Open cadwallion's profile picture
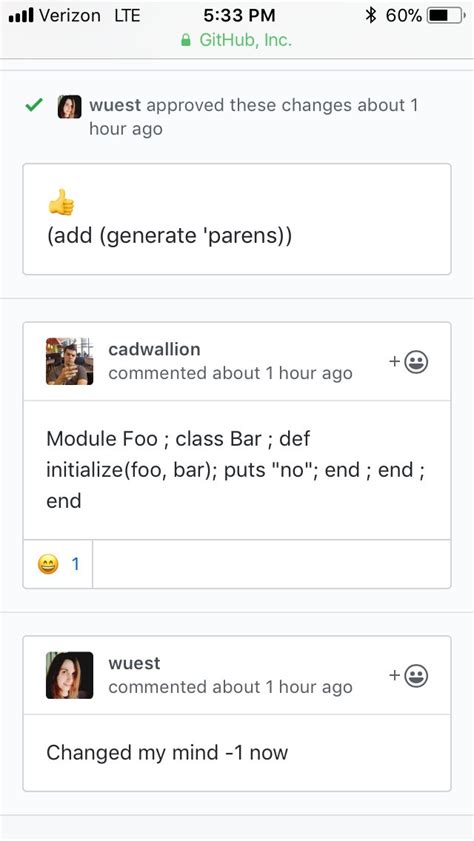Image resolution: width=474 pixels, height=841 pixels. 70,361
